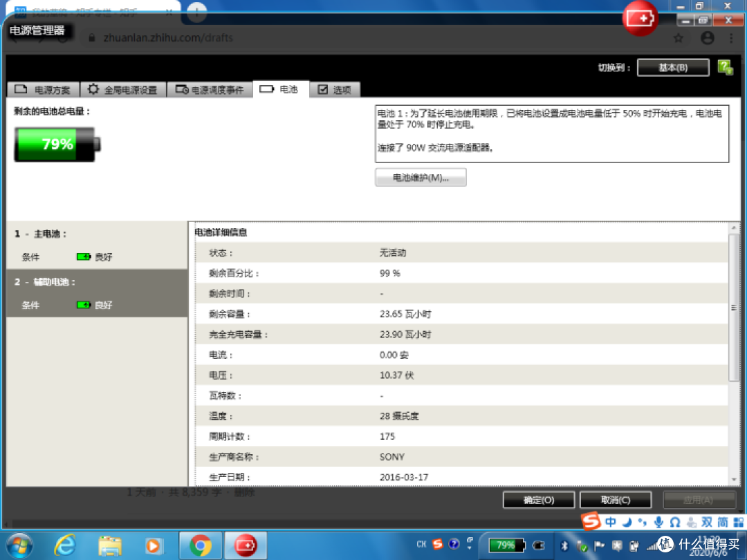747x560 pixels.
Task: Open the 电源调度事件 tab
Action: click(x=210, y=89)
